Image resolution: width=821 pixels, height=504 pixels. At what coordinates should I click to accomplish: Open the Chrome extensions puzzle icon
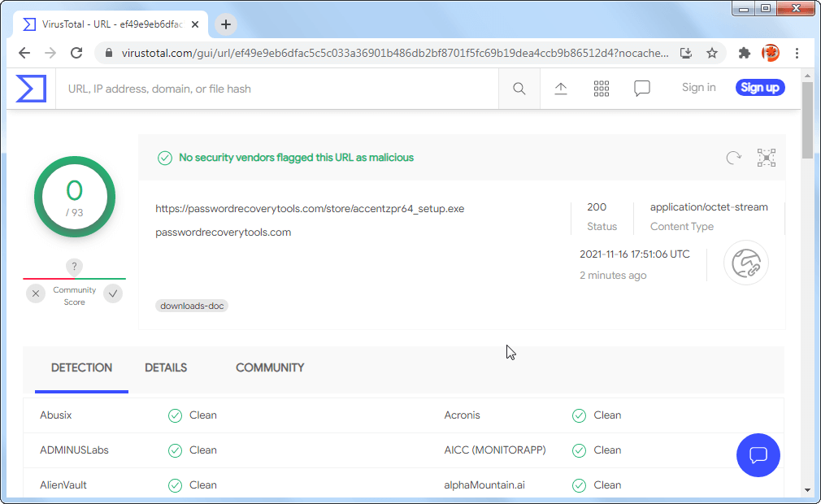744,53
